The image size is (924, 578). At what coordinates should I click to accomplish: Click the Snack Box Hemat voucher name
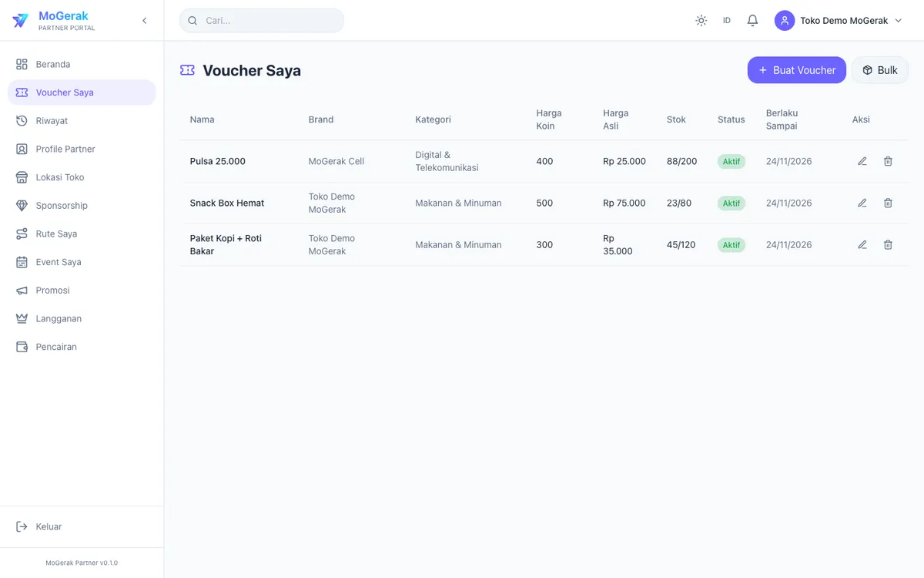[227, 203]
